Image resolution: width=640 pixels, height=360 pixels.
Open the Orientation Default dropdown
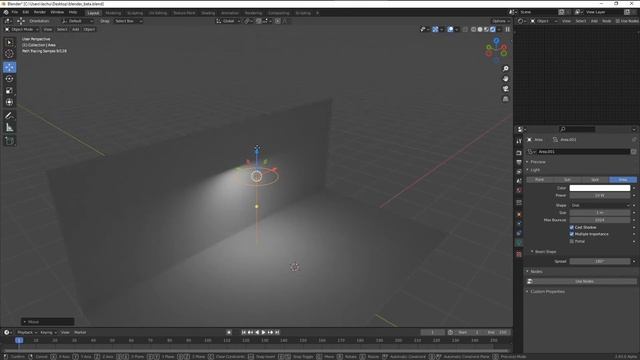pos(78,21)
